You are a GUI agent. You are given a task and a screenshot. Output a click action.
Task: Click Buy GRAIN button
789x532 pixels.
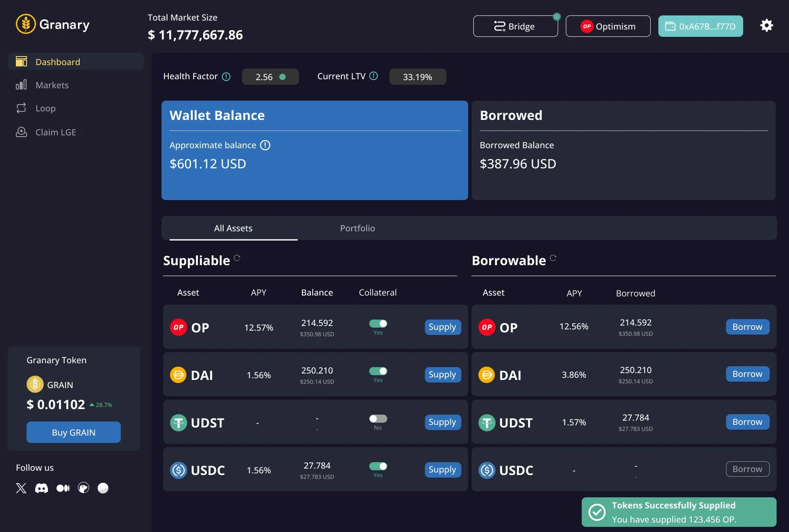click(74, 432)
